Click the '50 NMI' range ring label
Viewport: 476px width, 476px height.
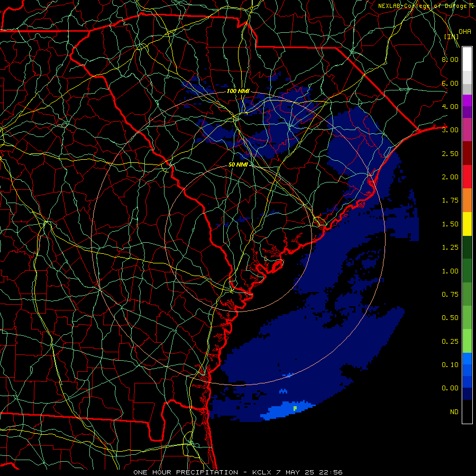pyautogui.click(x=239, y=165)
